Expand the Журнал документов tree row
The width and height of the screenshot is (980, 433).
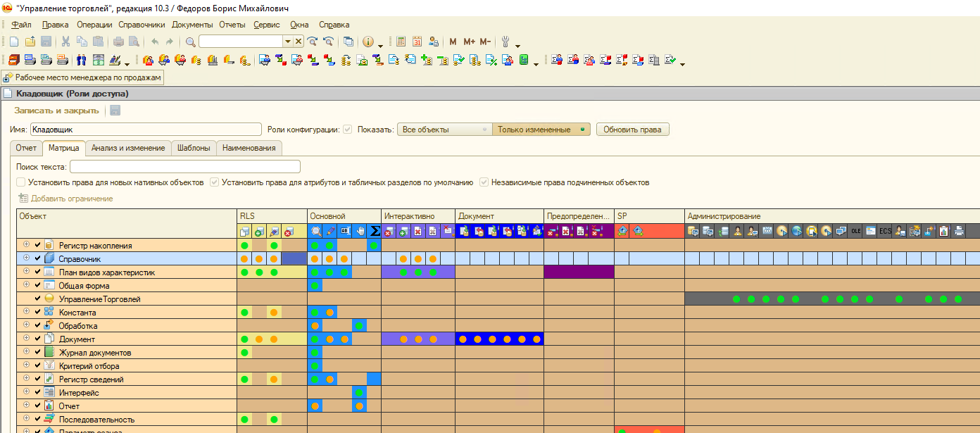click(x=26, y=352)
